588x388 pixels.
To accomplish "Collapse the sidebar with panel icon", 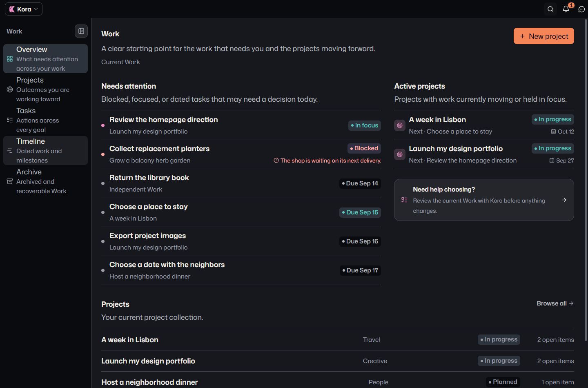I will pyautogui.click(x=81, y=31).
